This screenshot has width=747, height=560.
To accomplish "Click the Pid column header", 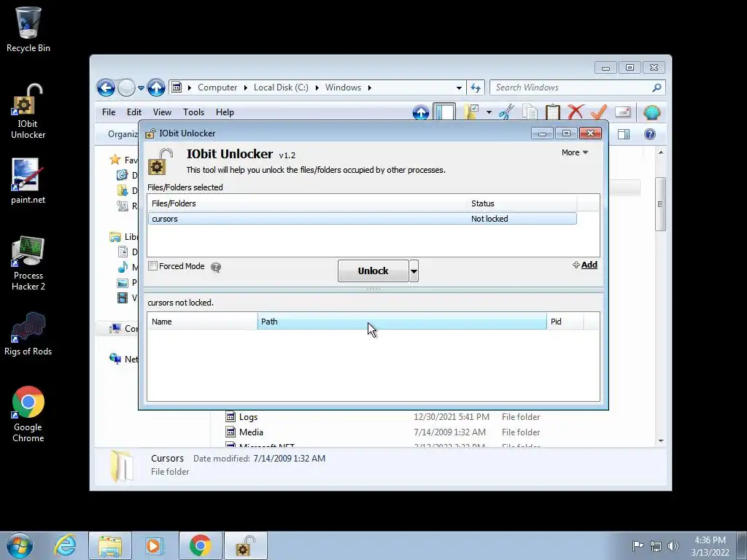I will 565,322.
